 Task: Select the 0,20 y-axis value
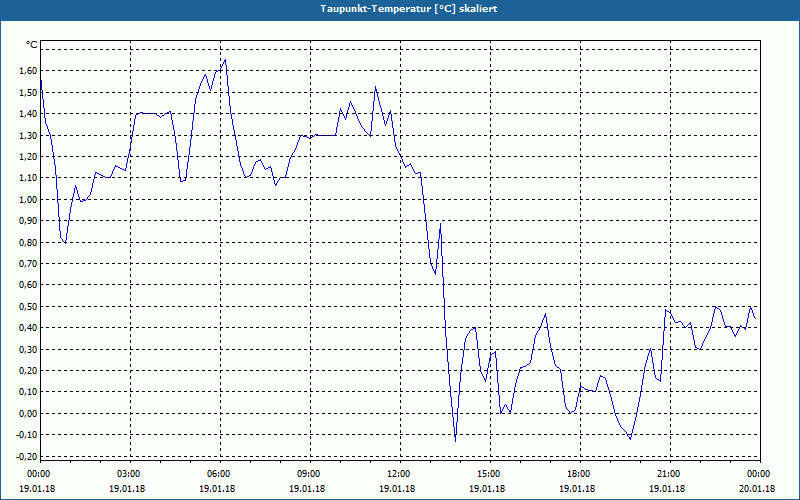(29, 370)
